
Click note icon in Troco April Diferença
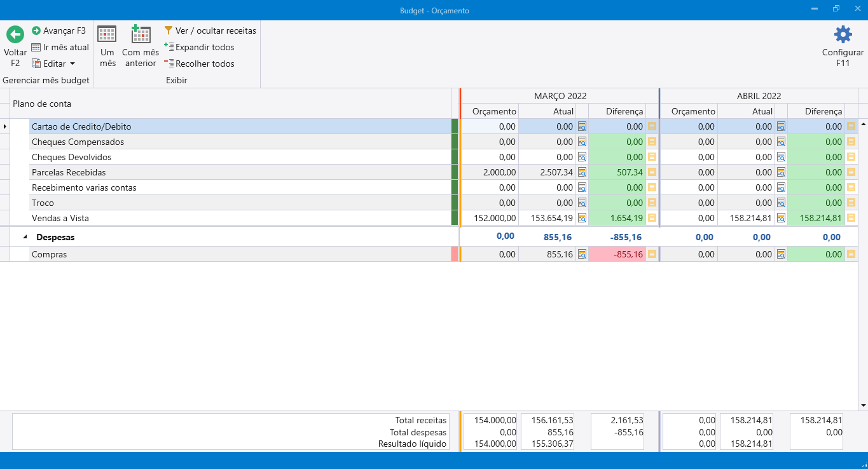coord(851,203)
